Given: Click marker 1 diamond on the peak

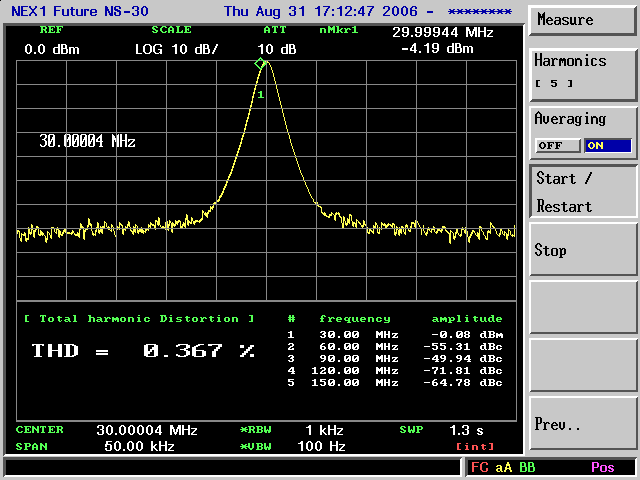Looking at the screenshot, I should 261,64.
